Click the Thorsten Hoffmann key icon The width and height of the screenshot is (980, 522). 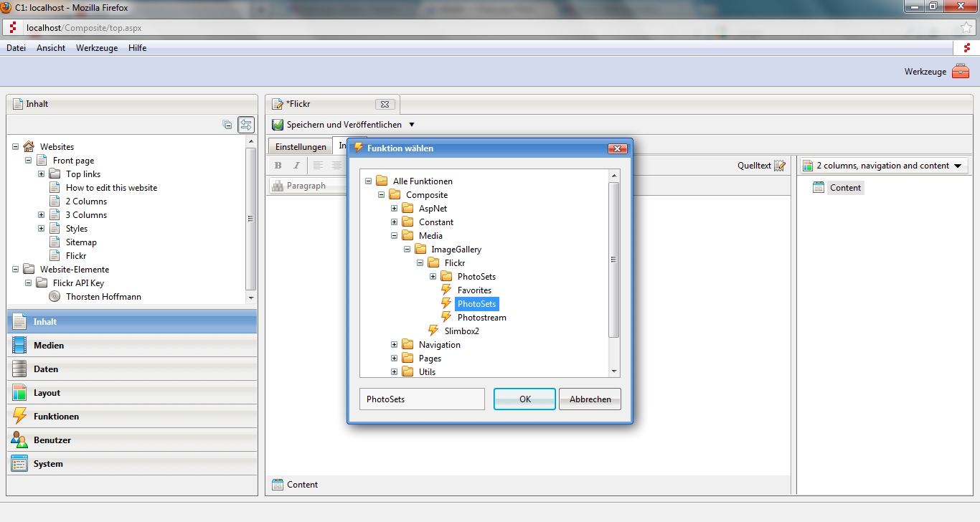tap(55, 297)
